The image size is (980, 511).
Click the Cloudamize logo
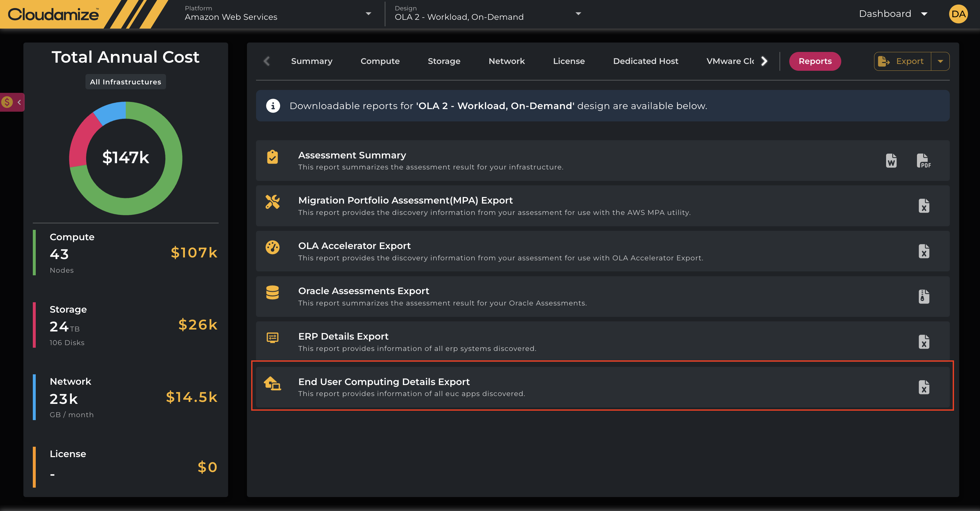(x=53, y=15)
